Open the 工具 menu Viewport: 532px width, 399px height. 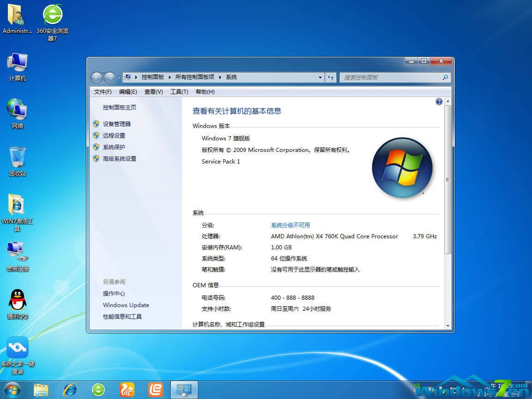(178, 91)
